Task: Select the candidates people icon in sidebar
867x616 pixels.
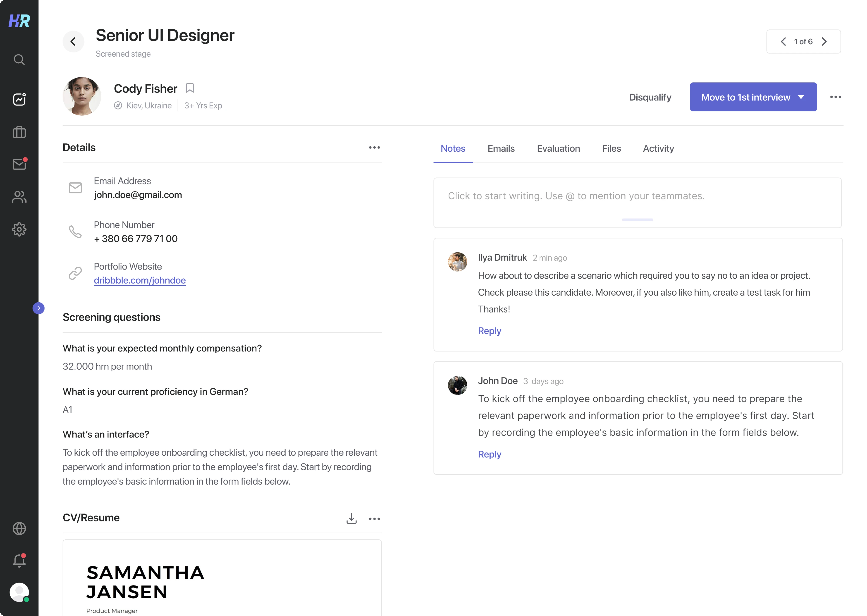Action: 19,197
